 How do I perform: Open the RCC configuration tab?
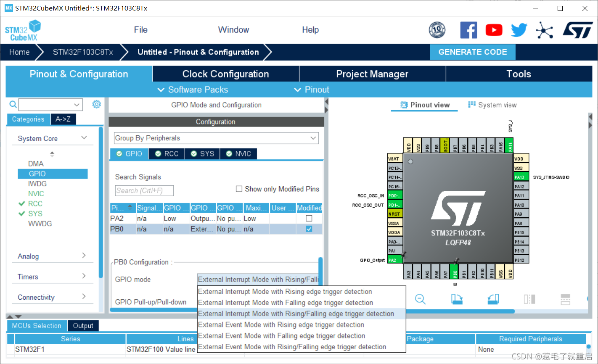click(167, 154)
